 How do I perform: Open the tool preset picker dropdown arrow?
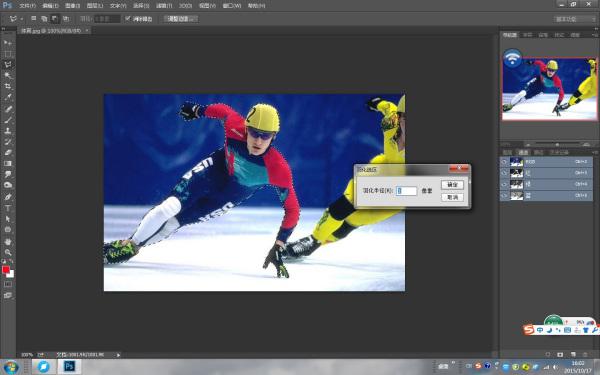click(21, 19)
